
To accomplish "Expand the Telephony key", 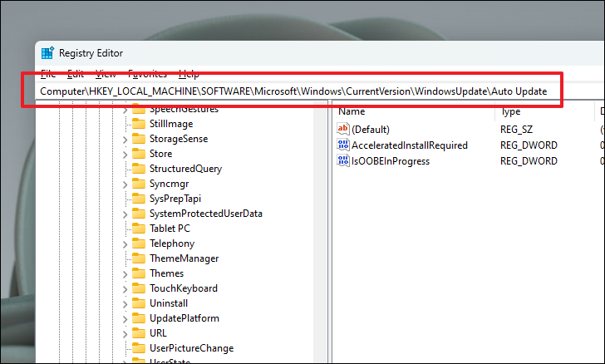I will coord(125,244).
